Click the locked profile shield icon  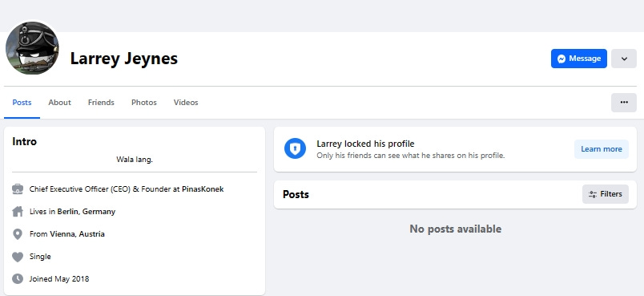(295, 148)
